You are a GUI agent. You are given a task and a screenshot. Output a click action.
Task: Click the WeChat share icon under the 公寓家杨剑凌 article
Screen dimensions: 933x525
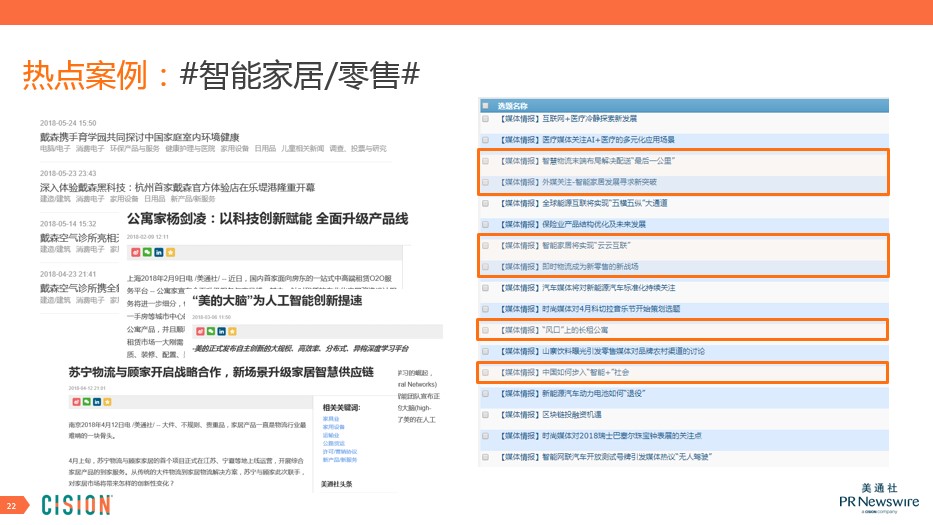(x=147, y=252)
